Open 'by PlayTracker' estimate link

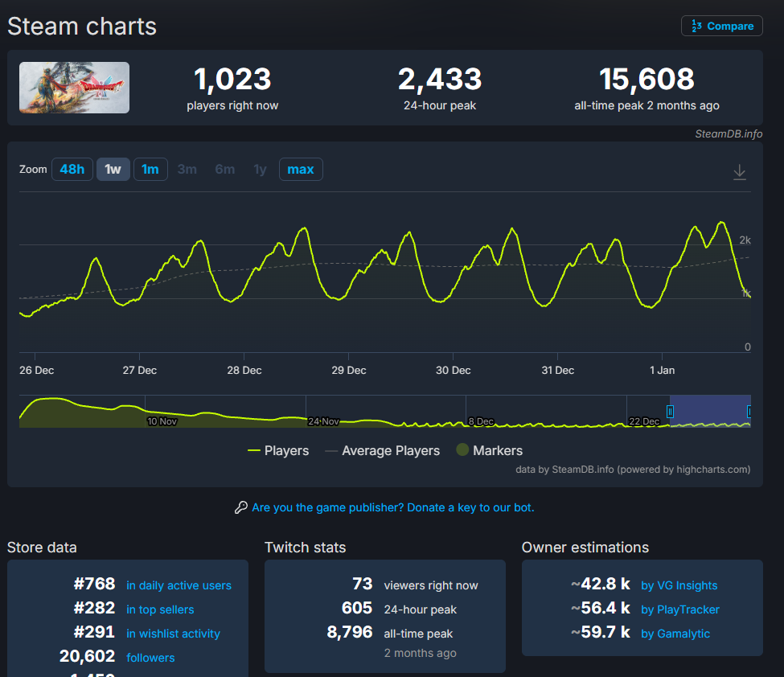tap(680, 609)
